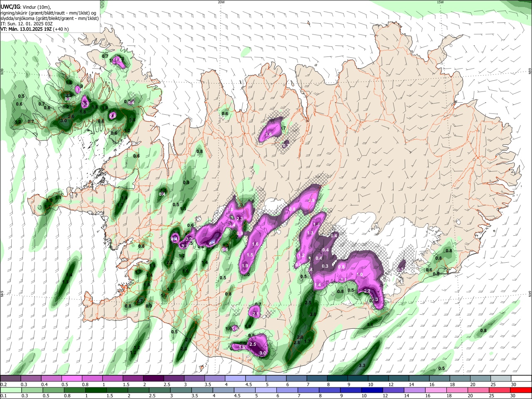Click the 'IT: Sun. 12. 01. 2025 03Z' line
532x399 pixels.
click(x=27, y=24)
